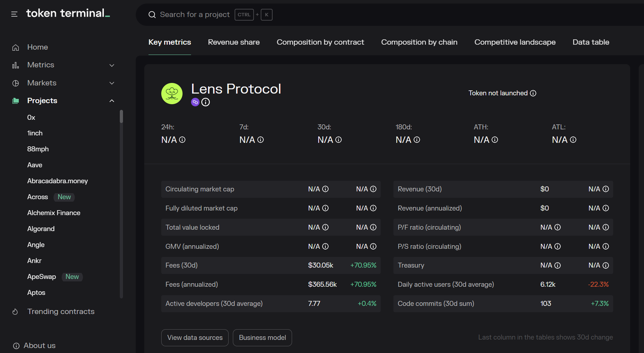
Task: Select Aptos project in list
Action: (x=36, y=293)
